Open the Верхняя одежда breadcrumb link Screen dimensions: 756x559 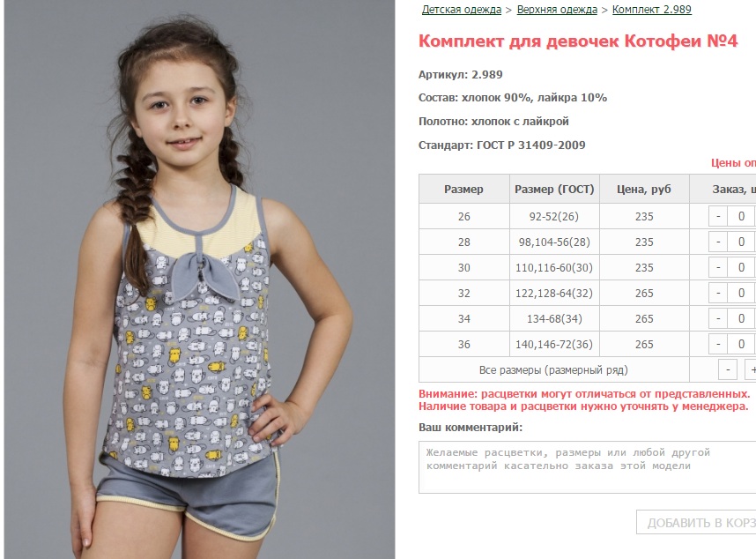click(x=557, y=10)
